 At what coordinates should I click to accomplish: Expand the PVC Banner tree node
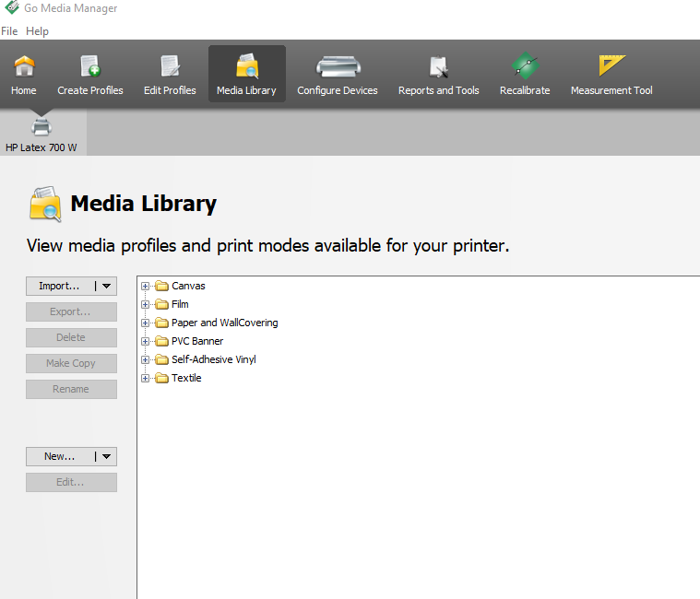coord(145,341)
